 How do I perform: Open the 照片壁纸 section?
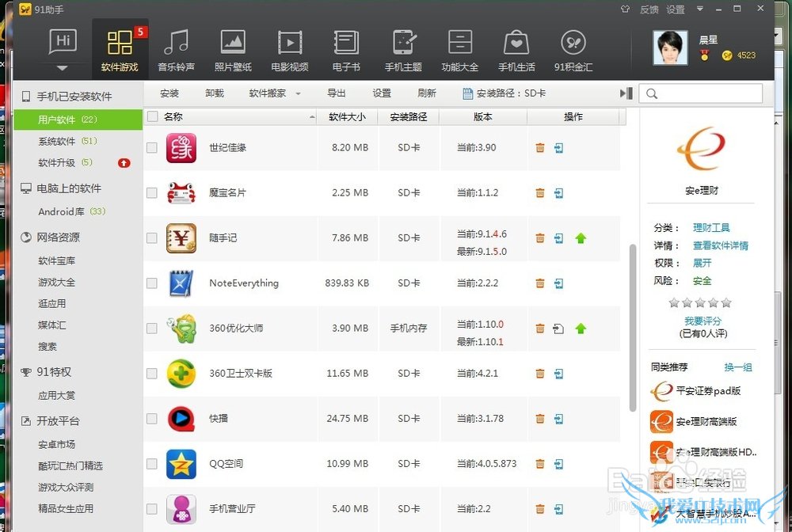[233, 49]
